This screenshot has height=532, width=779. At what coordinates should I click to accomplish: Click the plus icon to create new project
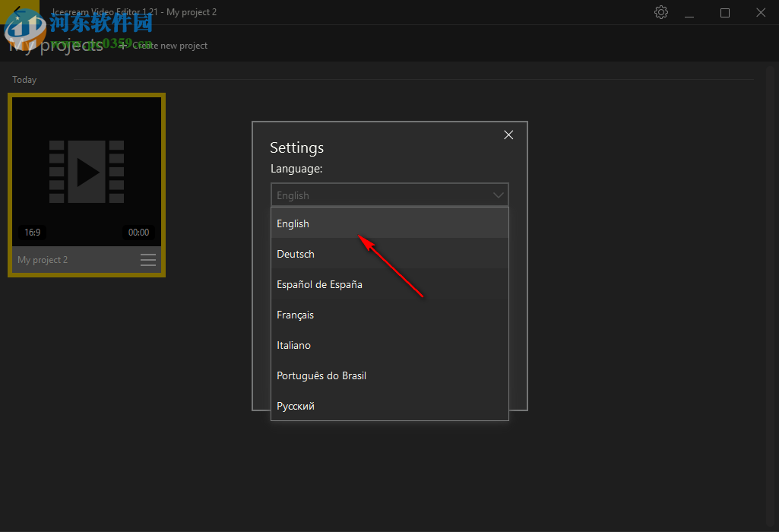click(x=123, y=46)
